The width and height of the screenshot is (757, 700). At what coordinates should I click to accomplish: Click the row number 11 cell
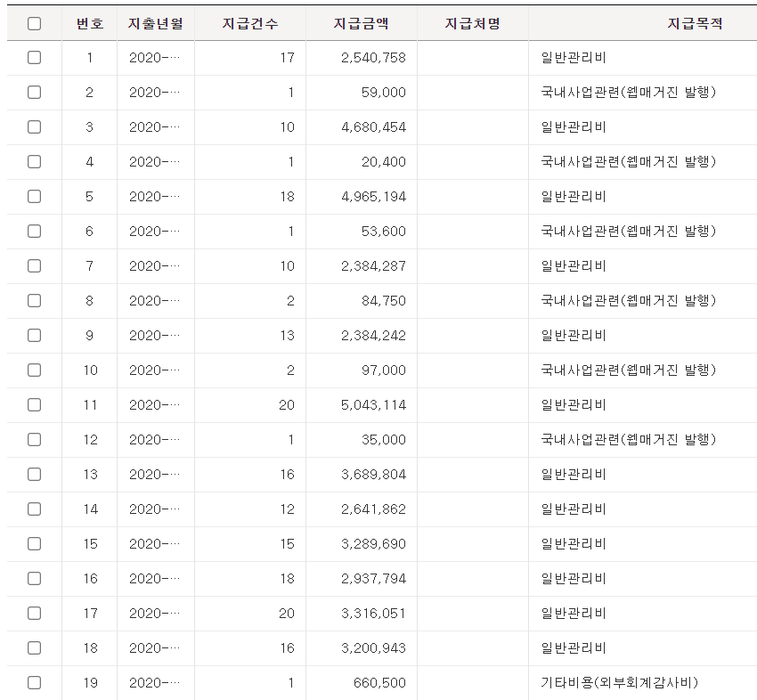tap(90, 405)
